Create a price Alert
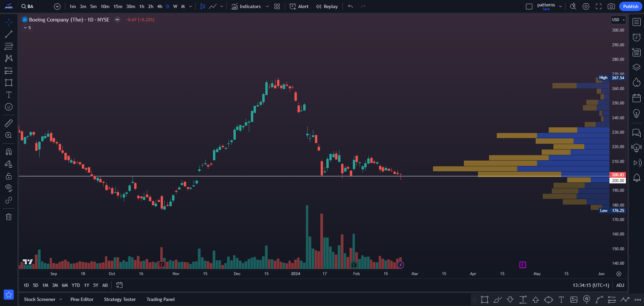This screenshot has width=644, height=306. point(299,6)
